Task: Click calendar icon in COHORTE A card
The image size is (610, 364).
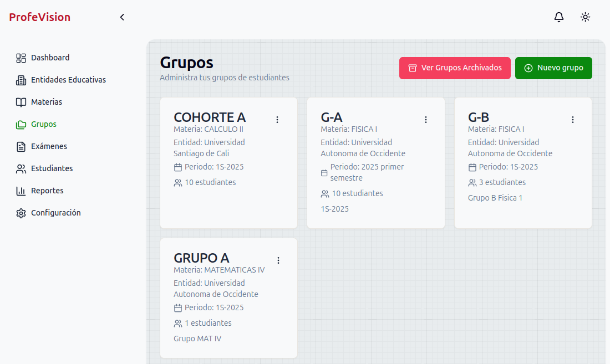Action: (x=178, y=167)
